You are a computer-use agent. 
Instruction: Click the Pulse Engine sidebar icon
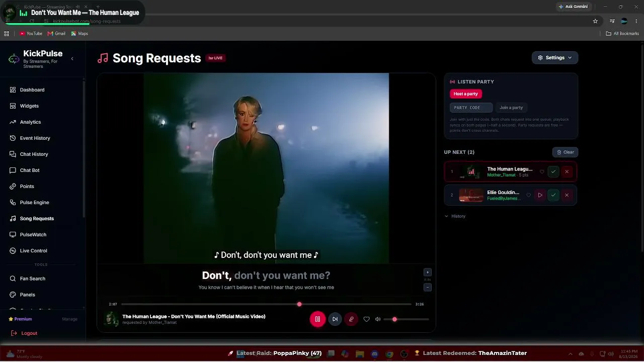click(13, 203)
